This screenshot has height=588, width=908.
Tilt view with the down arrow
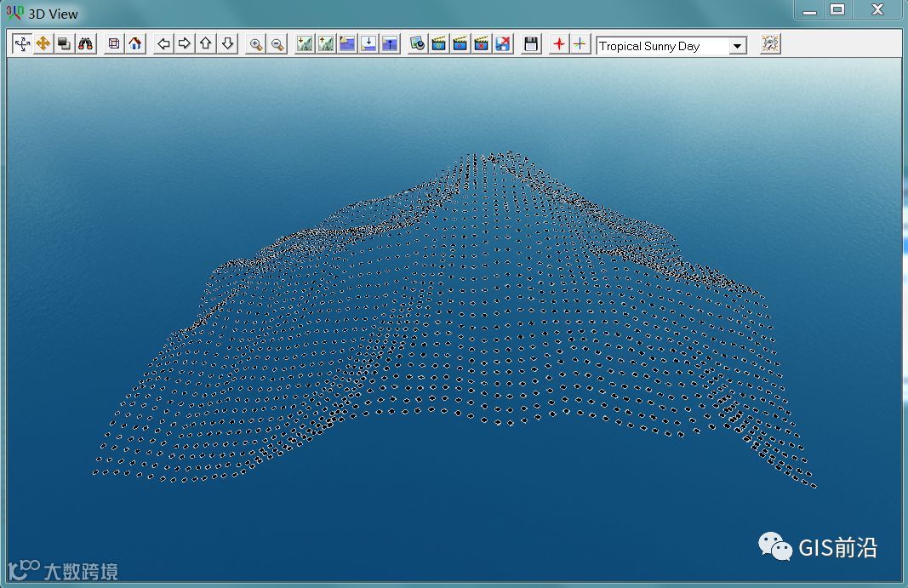(x=227, y=44)
